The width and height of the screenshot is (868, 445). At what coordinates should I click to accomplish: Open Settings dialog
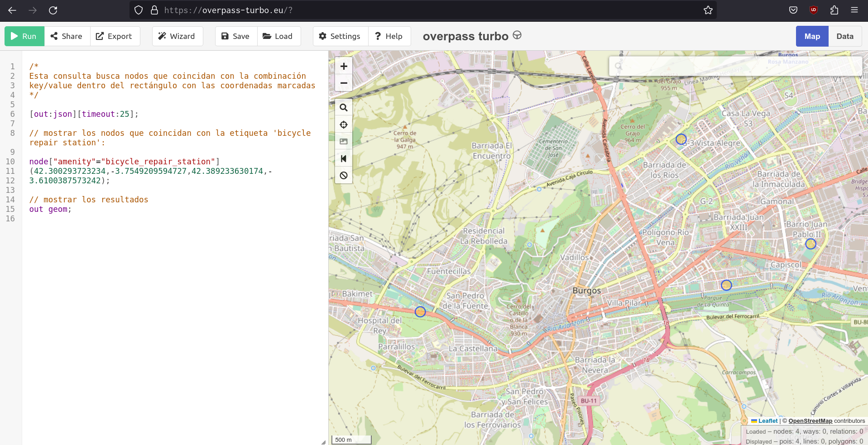tap(340, 36)
